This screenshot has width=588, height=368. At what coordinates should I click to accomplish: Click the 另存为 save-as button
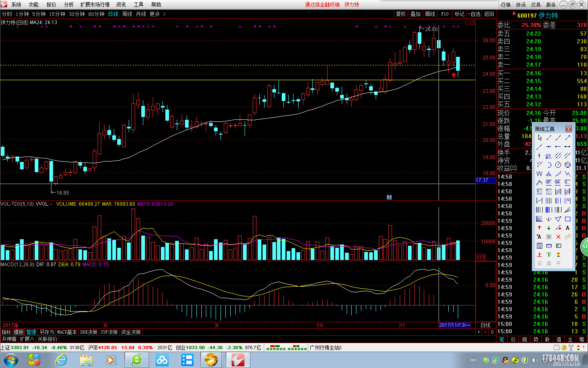pyautogui.click(x=47, y=332)
